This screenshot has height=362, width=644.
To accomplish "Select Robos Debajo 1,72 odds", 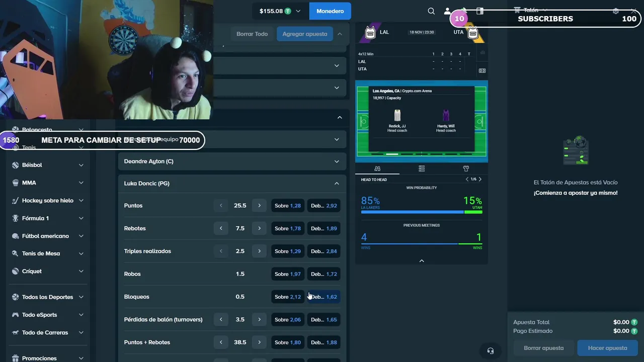I will click(324, 274).
